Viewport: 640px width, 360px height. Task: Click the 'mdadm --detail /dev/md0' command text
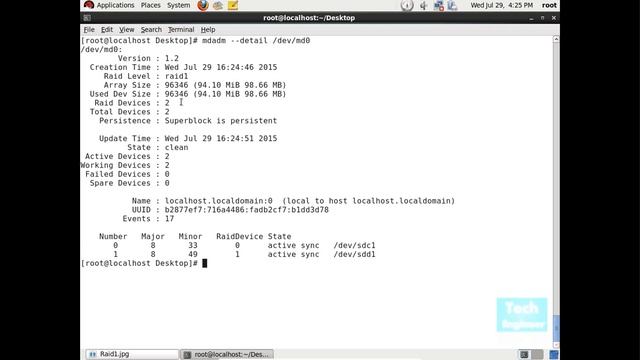coord(256,40)
